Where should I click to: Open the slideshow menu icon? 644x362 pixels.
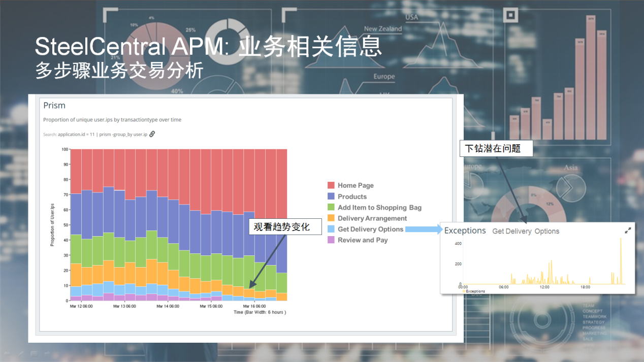point(34,353)
